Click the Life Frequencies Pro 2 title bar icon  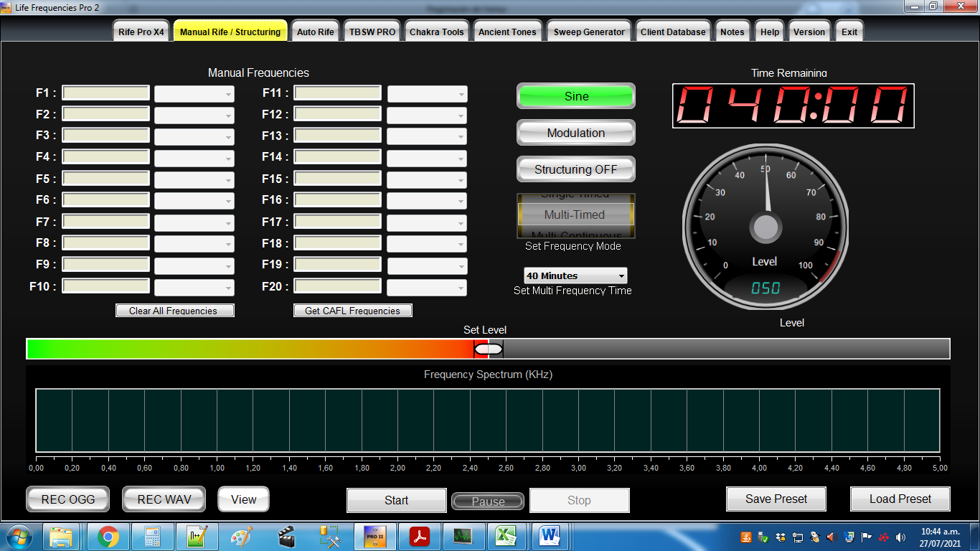coord(7,7)
